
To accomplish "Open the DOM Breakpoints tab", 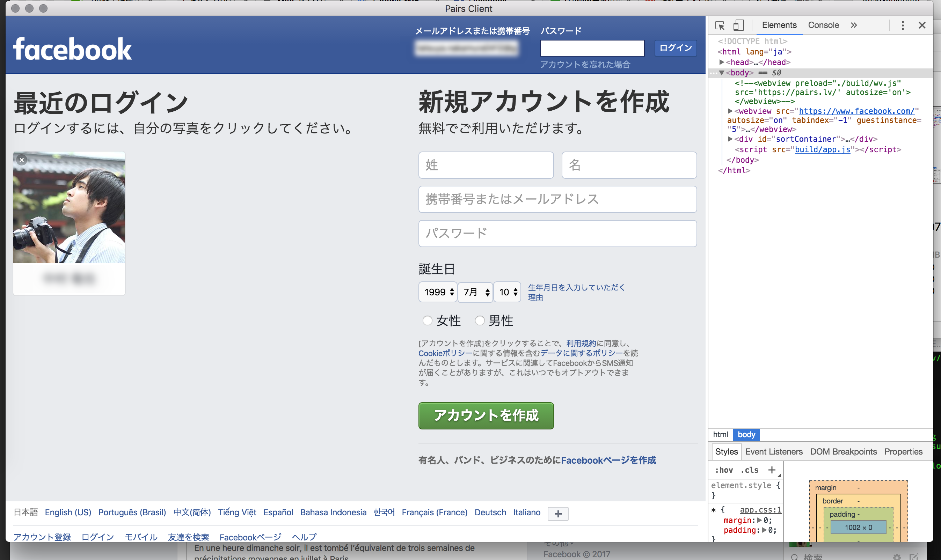I will [843, 452].
